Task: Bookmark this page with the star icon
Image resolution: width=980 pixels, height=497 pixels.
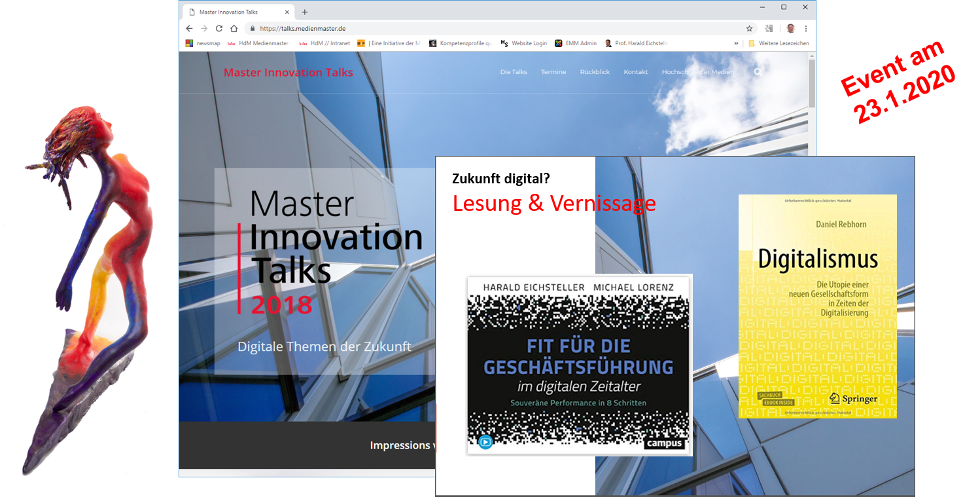Action: (749, 29)
